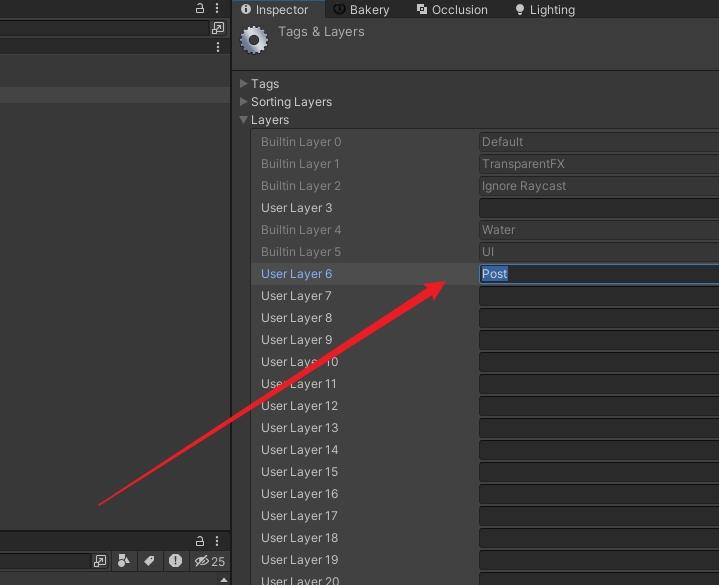Image resolution: width=719 pixels, height=585 pixels.
Task: Click the User Layer 15 name field
Action: (x=599, y=472)
